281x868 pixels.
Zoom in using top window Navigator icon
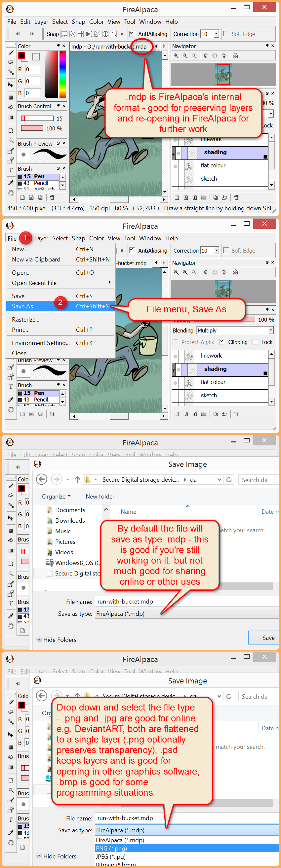tap(176, 55)
